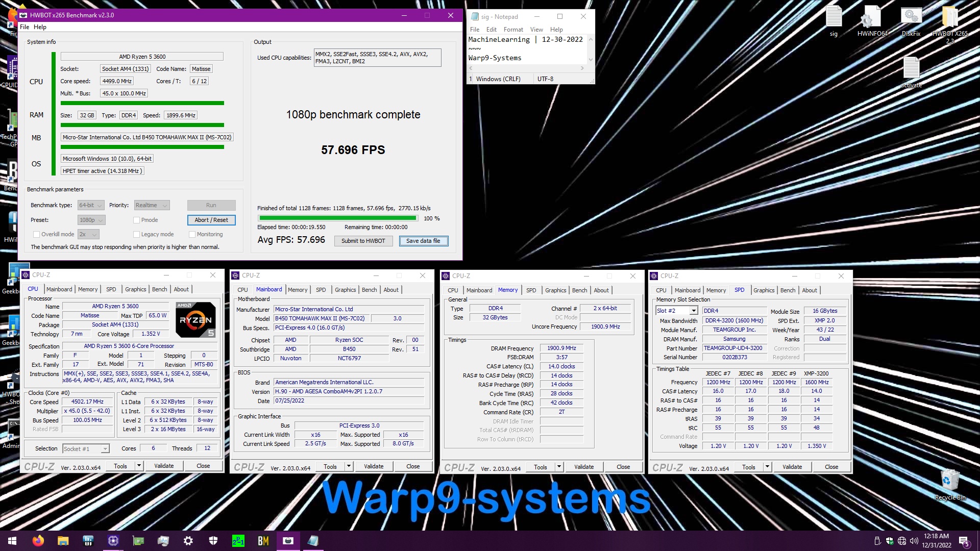
Task: Open the system monitor taskbar icon
Action: pos(163,541)
